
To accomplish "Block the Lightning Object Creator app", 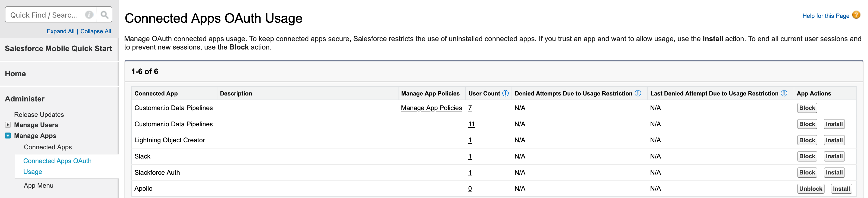I will (807, 140).
